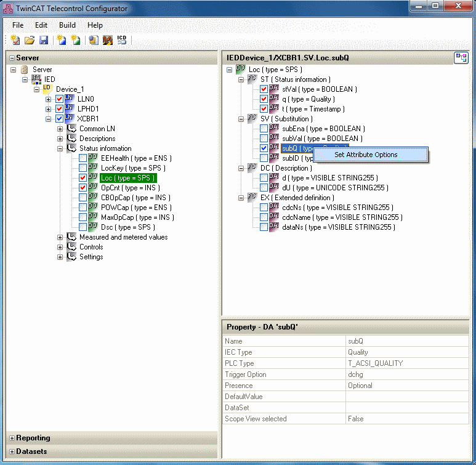Viewport: 476px width, 465px height.
Task: Click the DA icon beside cdcNs
Action: tap(274, 207)
